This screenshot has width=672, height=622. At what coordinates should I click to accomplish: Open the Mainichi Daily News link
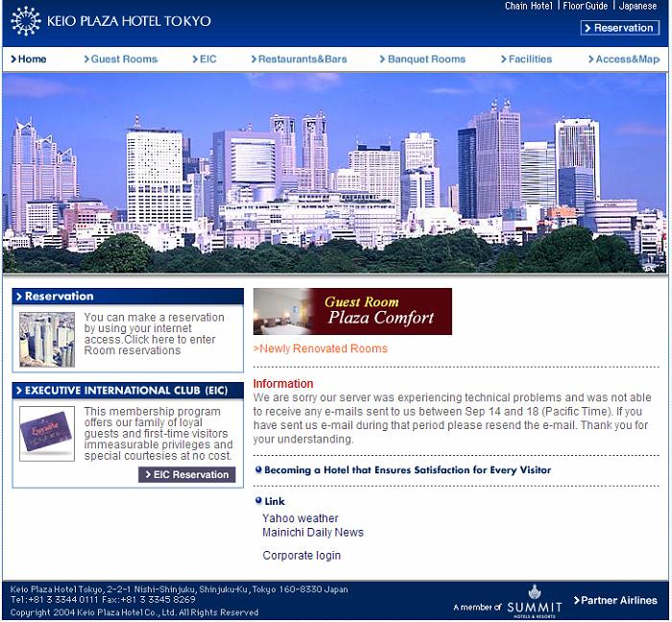(x=313, y=533)
